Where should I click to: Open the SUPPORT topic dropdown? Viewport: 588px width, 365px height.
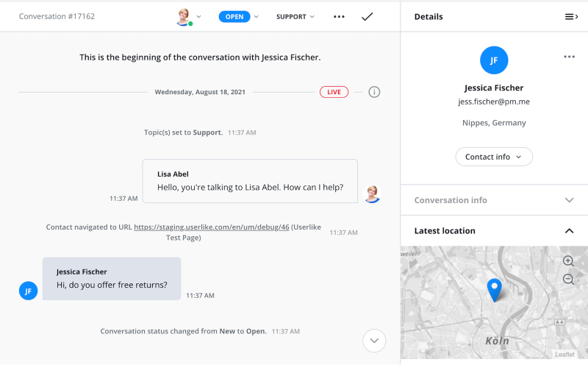click(x=295, y=16)
